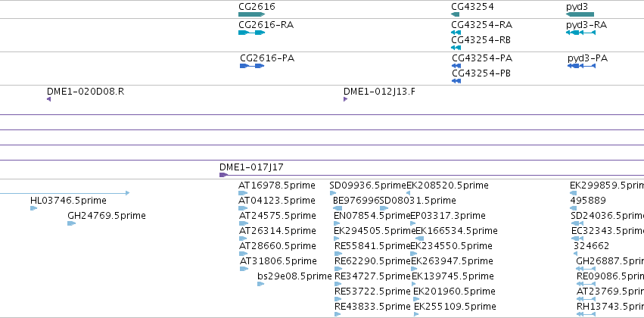
Task: Click EST AT04123.5prime
Action: point(277,201)
